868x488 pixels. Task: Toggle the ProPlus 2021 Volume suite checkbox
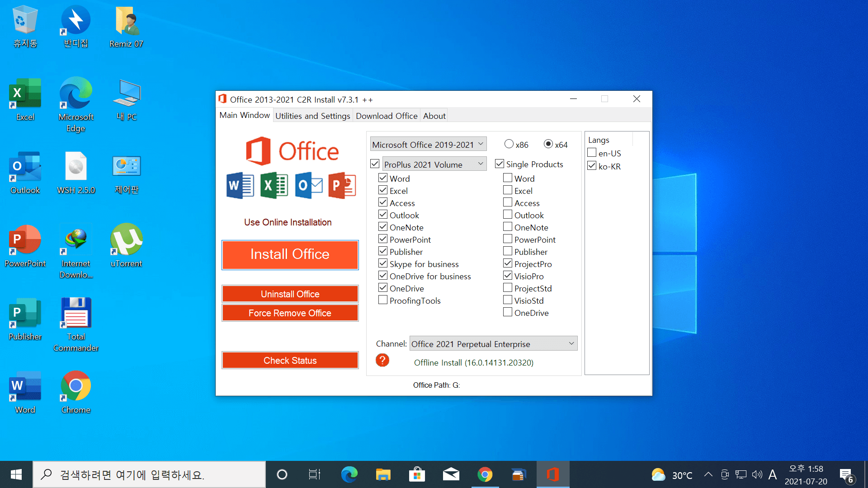click(x=375, y=164)
